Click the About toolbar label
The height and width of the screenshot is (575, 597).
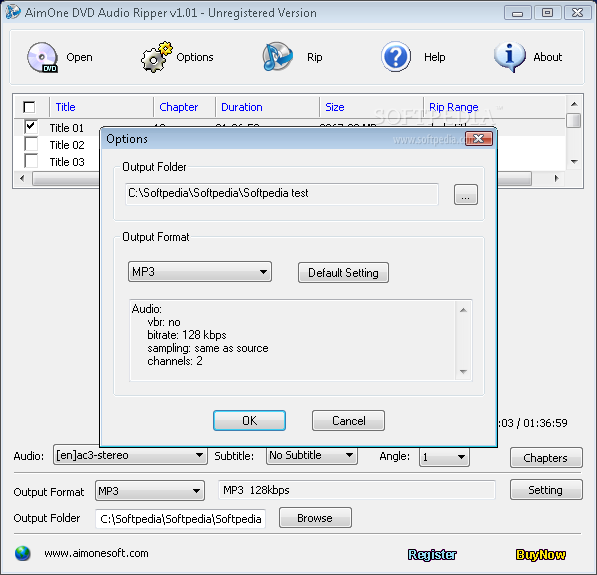click(x=548, y=57)
